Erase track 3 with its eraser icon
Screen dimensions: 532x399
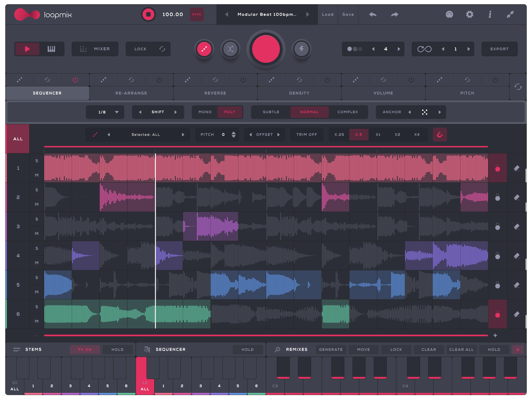pos(517,226)
